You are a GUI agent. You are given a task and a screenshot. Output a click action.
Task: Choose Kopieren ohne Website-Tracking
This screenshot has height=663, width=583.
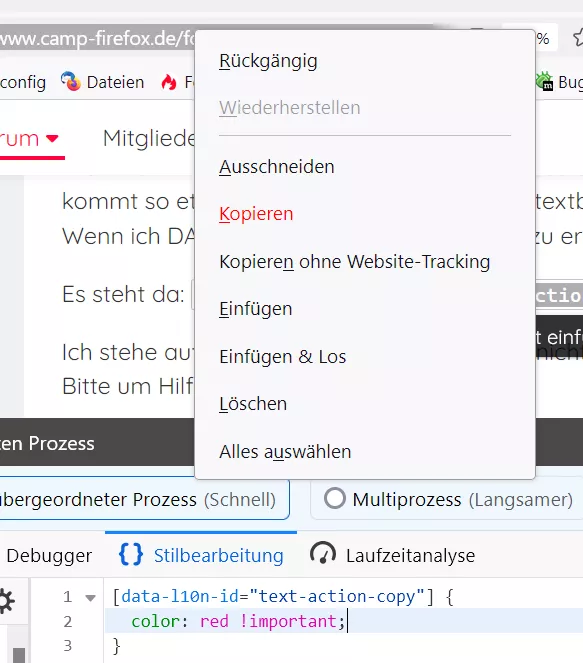pos(355,262)
